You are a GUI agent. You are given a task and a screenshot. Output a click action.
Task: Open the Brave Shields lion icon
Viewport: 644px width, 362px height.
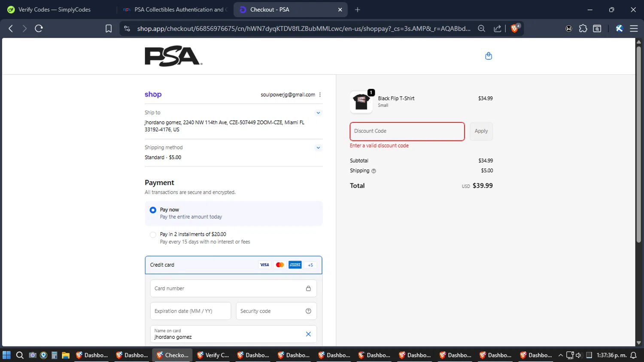(515, 28)
